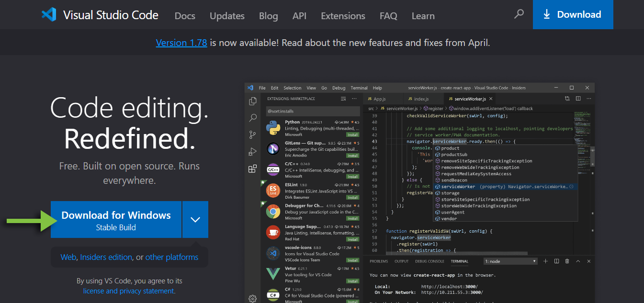Image resolution: width=644 pixels, height=303 pixels.
Task: Click the Vetur extension logo
Action: [273, 274]
